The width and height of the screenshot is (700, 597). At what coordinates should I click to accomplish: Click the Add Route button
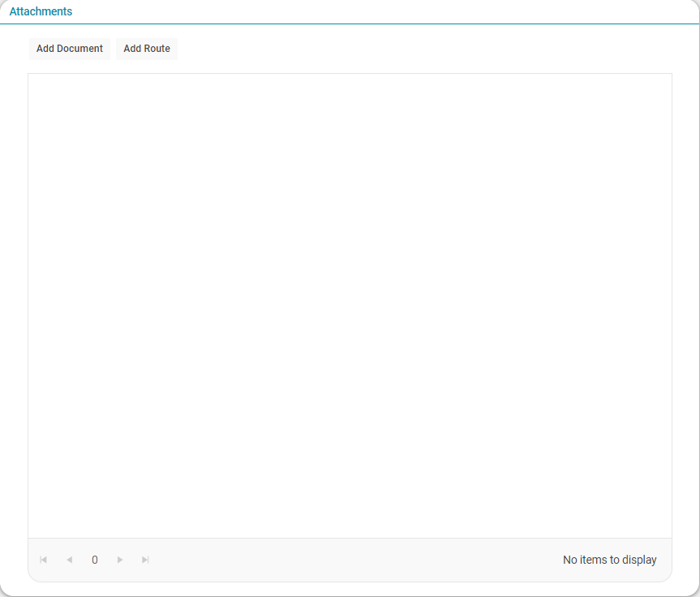click(147, 49)
